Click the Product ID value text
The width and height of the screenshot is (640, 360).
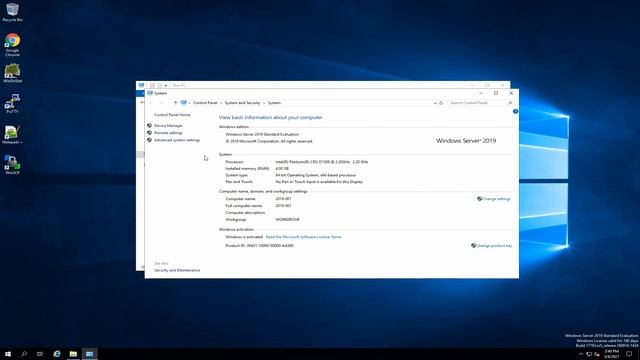tap(270, 246)
